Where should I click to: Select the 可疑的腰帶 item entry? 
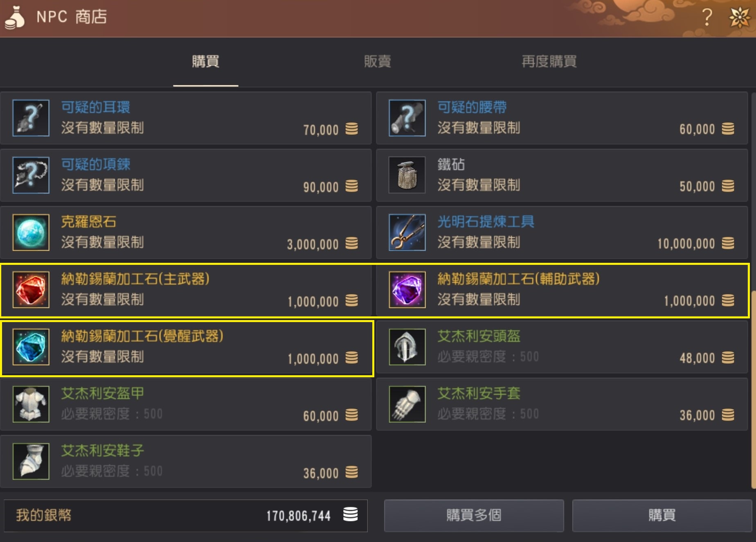pyautogui.click(x=562, y=118)
